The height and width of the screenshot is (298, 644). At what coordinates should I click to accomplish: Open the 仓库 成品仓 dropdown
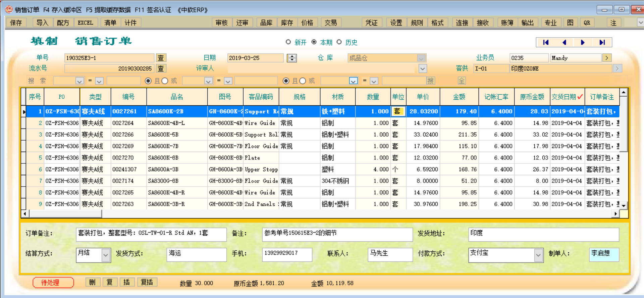coord(422,58)
